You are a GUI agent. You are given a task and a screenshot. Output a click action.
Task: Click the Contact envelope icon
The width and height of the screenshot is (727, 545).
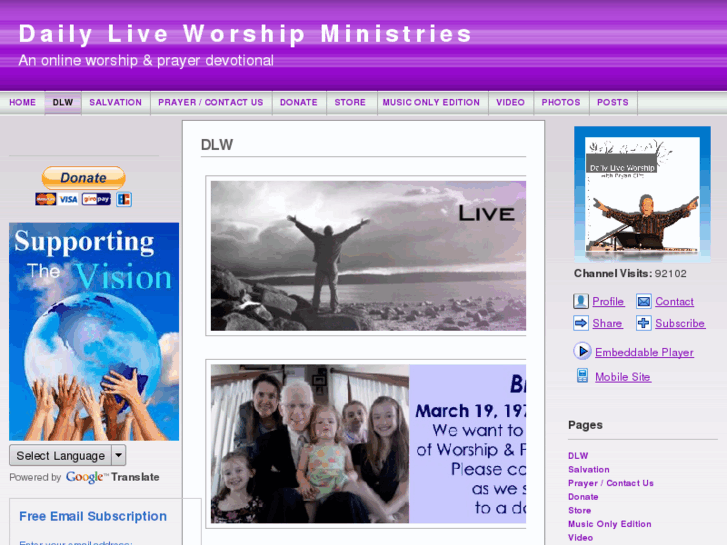[x=644, y=301]
